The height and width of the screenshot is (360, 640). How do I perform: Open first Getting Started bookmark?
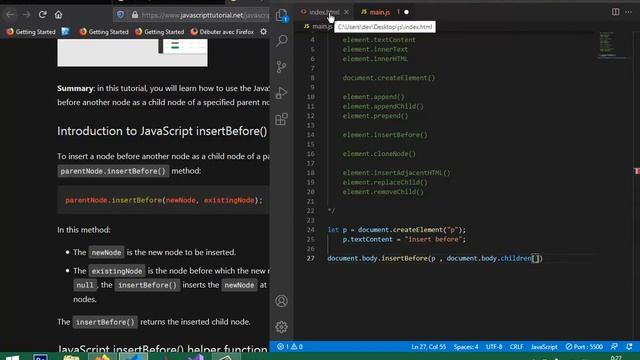(31, 31)
